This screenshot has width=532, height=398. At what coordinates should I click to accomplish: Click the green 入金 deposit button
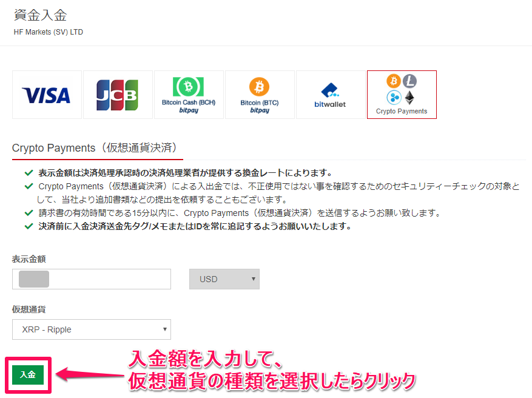coord(28,374)
